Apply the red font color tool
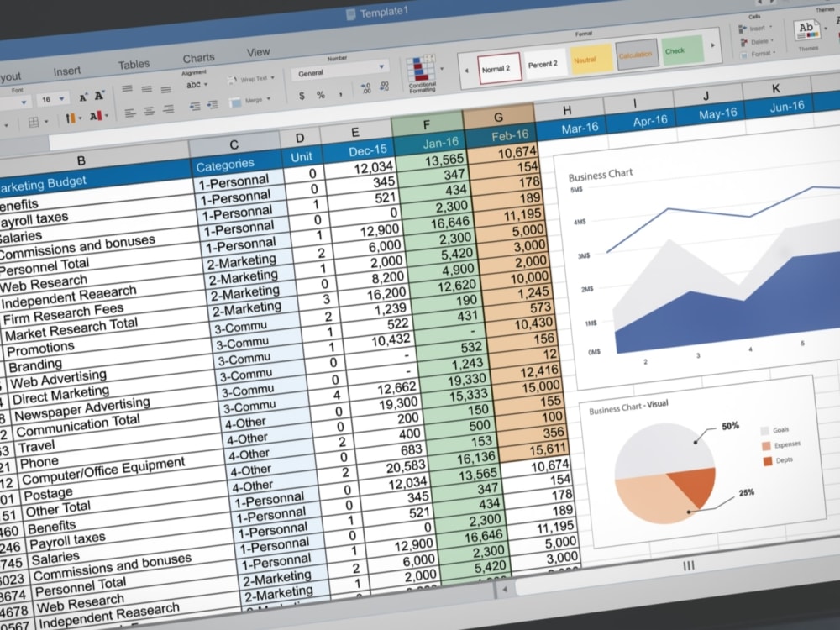 point(95,116)
